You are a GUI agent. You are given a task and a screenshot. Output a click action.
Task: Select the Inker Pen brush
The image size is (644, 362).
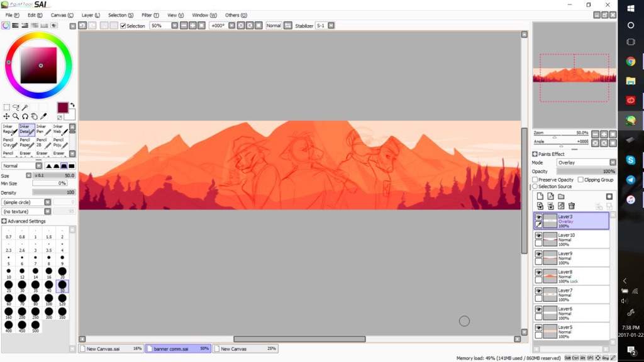pos(42,129)
